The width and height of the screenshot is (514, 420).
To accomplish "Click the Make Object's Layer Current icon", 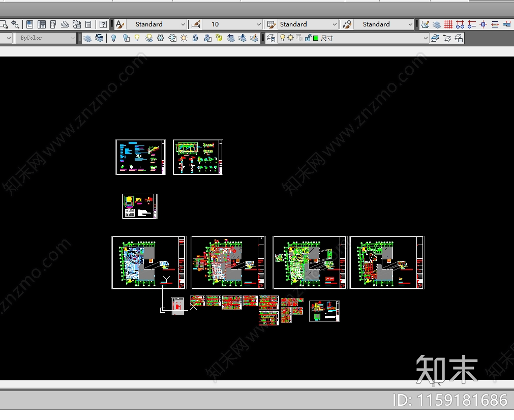I will tap(435, 38).
